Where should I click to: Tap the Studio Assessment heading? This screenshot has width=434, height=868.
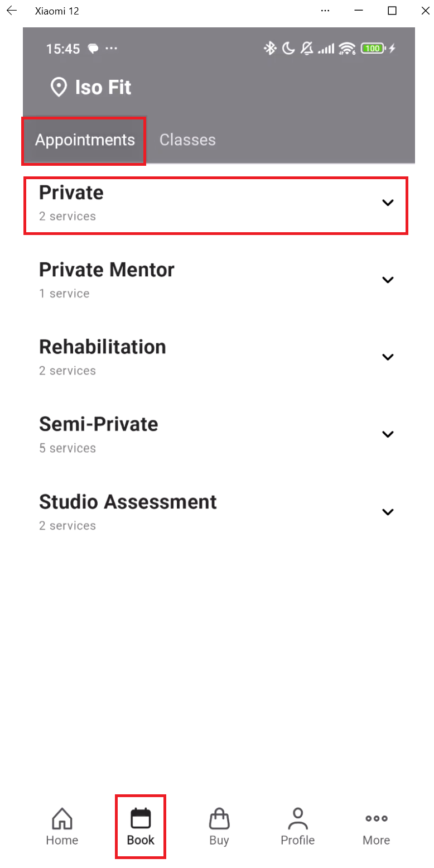click(128, 502)
